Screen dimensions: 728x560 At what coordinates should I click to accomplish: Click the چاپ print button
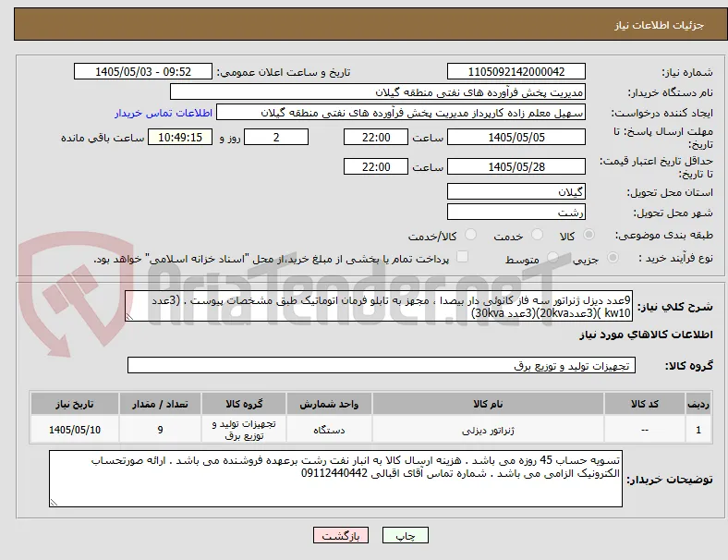point(406,535)
